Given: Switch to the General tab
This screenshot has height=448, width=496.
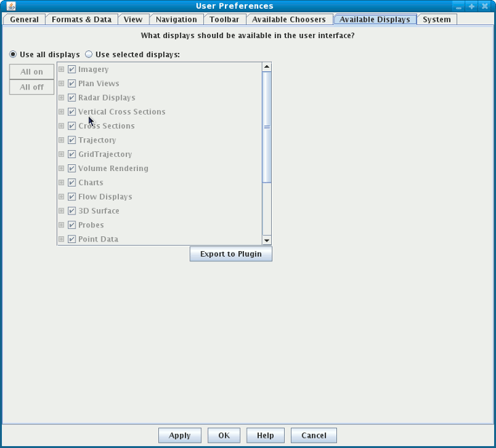Looking at the screenshot, I should click(24, 20).
